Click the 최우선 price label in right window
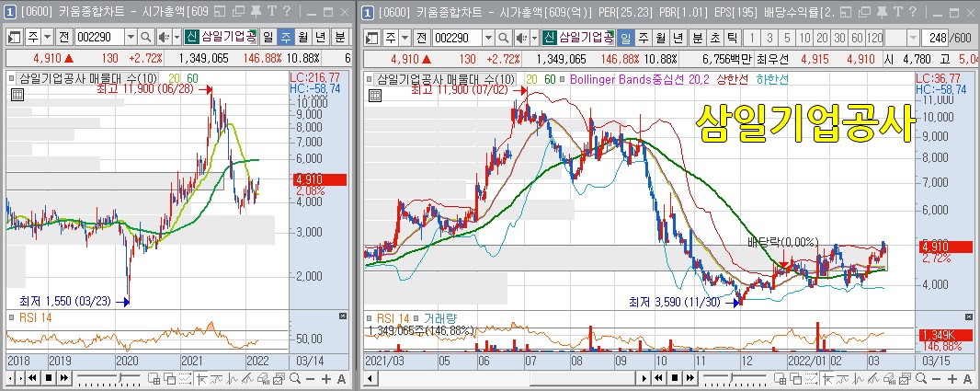The height and width of the screenshot is (391, 980). point(772,60)
